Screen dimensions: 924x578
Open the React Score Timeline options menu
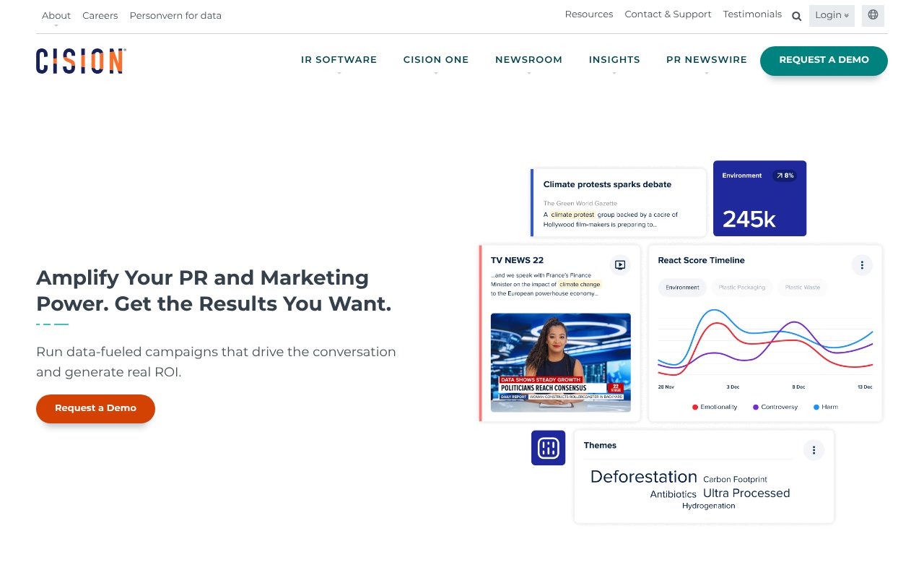pyautogui.click(x=862, y=265)
